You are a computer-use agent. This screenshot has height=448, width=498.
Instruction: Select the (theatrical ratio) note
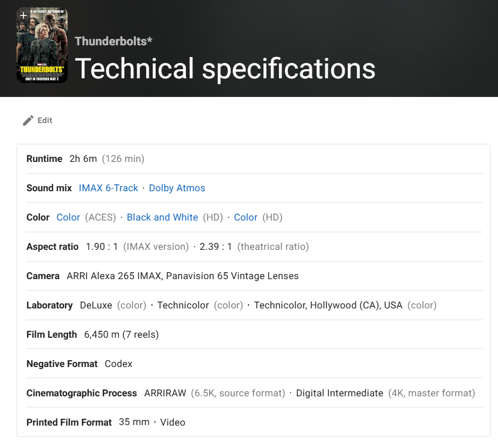(273, 247)
